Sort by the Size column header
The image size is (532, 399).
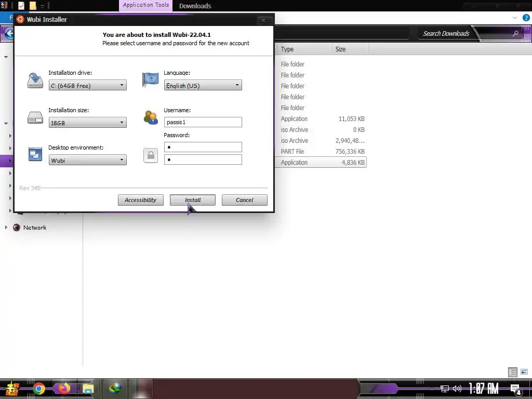coord(351,49)
